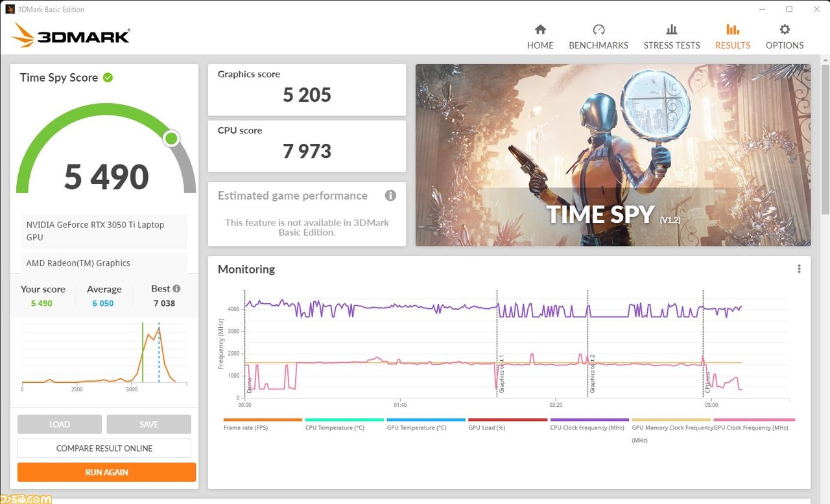Screen dimensions: 830x504
Task: Click the Graphics score value 5 205
Action: (307, 95)
